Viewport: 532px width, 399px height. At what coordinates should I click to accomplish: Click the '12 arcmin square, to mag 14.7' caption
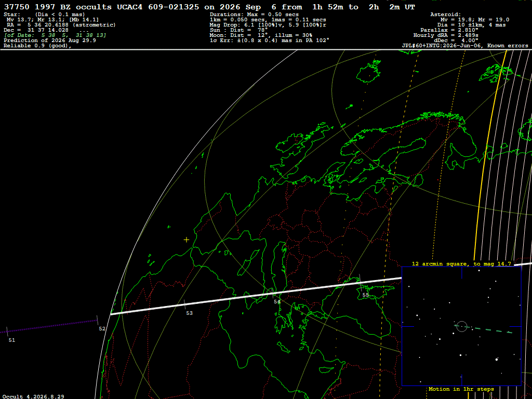tap(461, 263)
